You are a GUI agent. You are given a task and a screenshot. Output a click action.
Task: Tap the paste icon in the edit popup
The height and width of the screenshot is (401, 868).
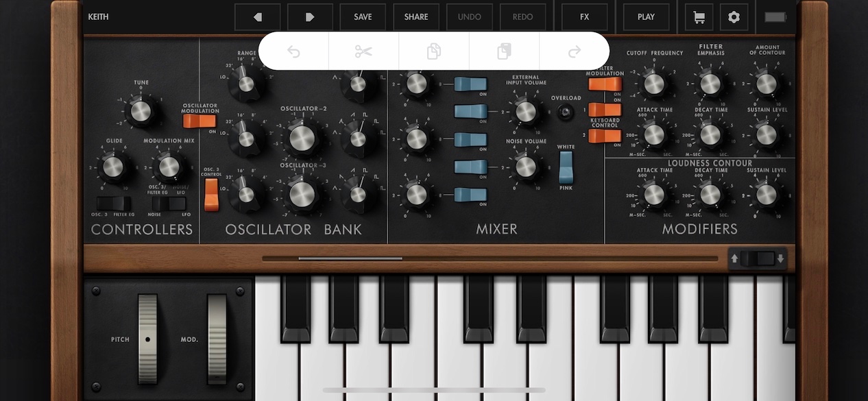[505, 51]
